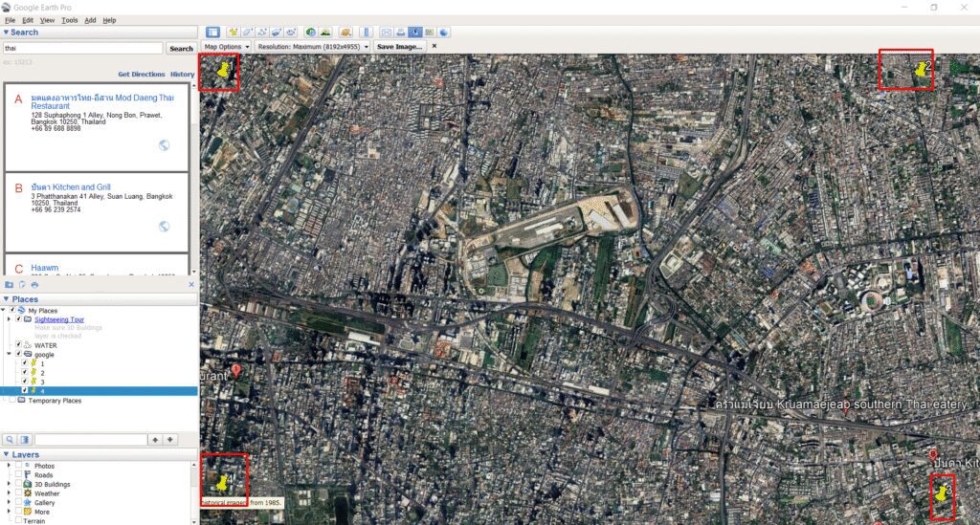The height and width of the screenshot is (525, 980).
Task: Open the Add menu
Action: pyautogui.click(x=90, y=20)
